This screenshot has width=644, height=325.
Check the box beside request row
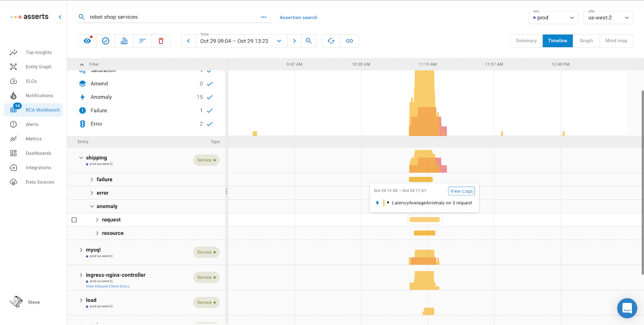74,220
